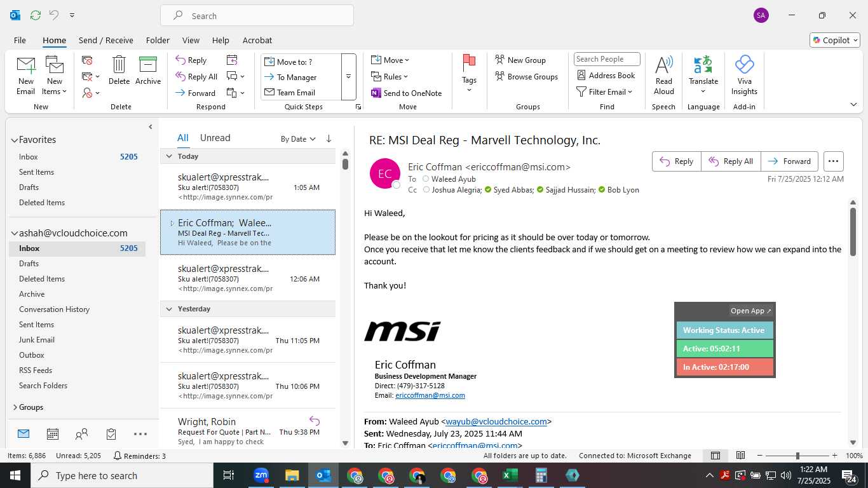Switch to Reading view in status bar
Viewport: 868px width, 488px height.
pos(740,456)
